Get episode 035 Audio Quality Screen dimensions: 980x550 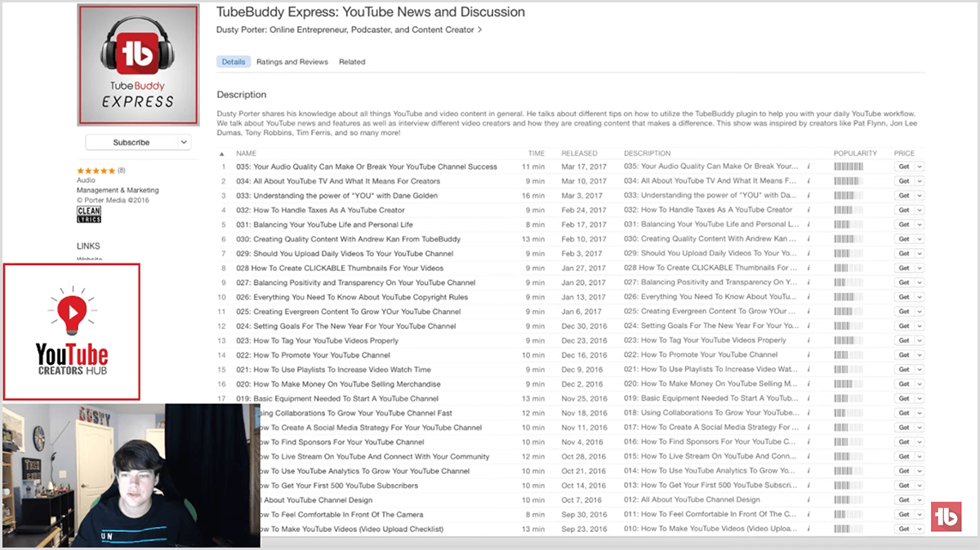(x=904, y=166)
